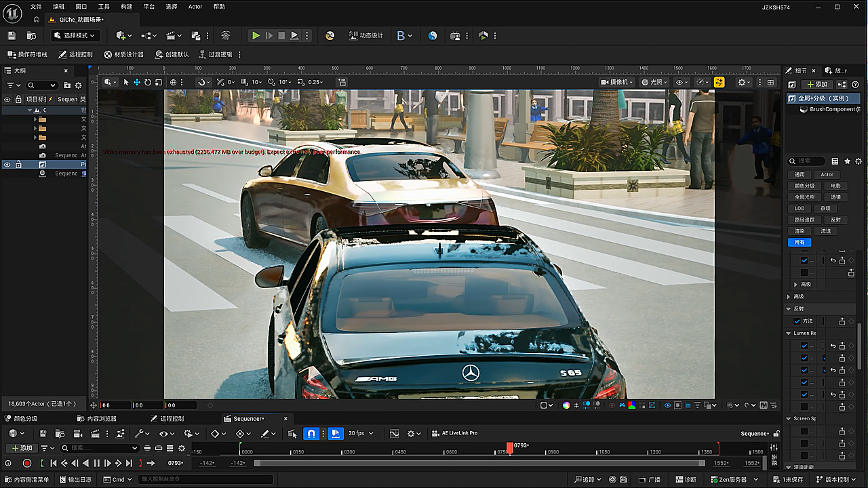Pause Sequencer playback
The width and height of the screenshot is (868, 488).
[96, 464]
